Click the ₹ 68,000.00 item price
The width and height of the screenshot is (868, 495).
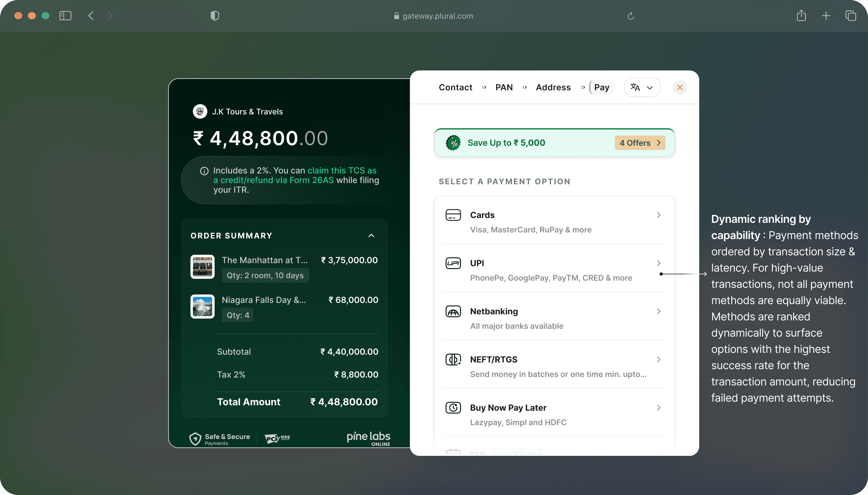point(353,300)
